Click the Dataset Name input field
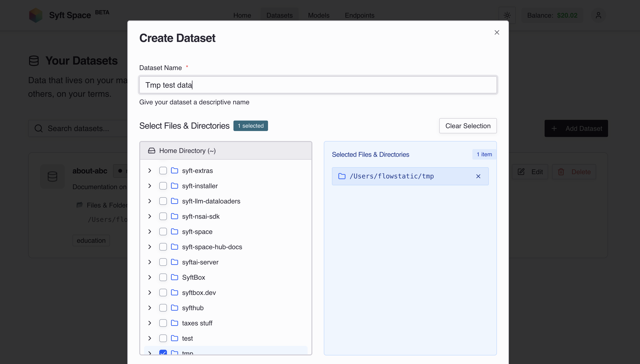Image resolution: width=640 pixels, height=364 pixels. (318, 85)
